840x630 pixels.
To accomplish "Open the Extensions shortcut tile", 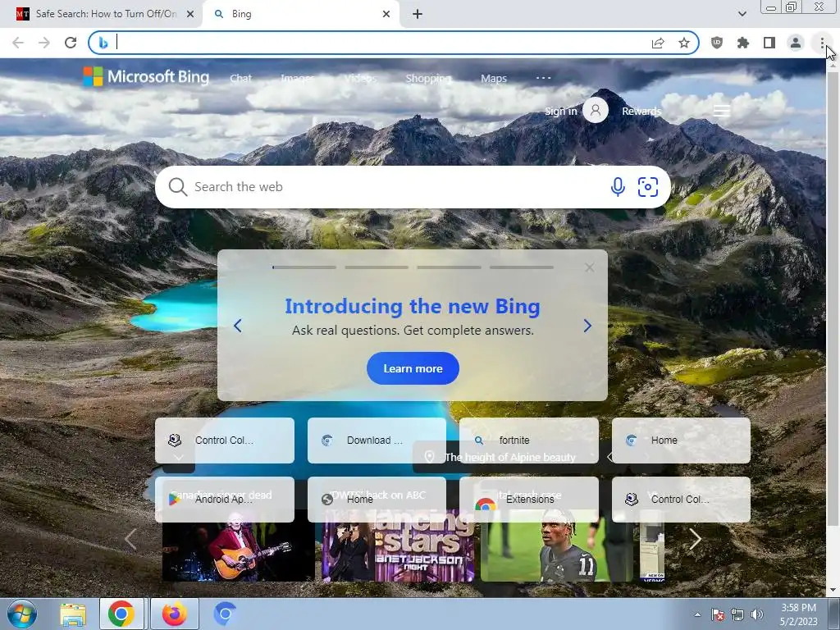I will click(x=529, y=500).
